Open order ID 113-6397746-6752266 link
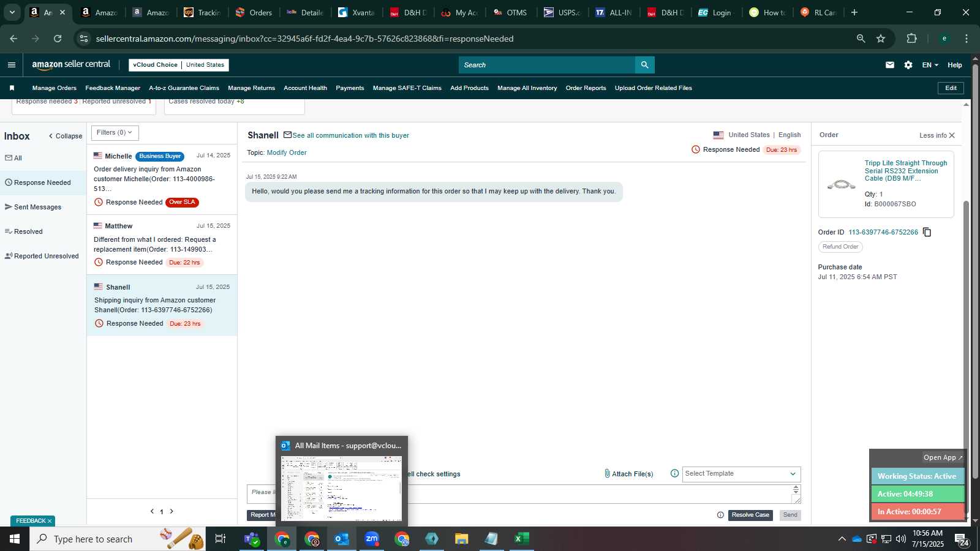The height and width of the screenshot is (551, 980). point(883,233)
